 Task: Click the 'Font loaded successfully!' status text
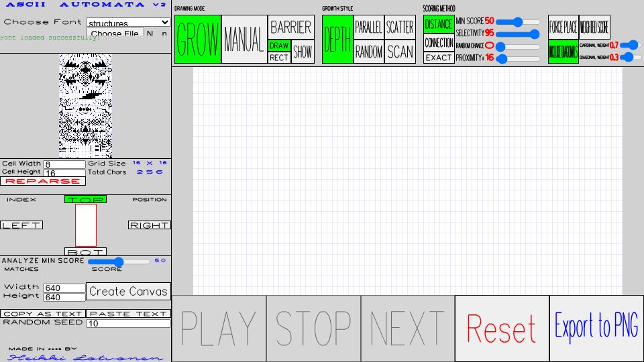click(x=50, y=38)
